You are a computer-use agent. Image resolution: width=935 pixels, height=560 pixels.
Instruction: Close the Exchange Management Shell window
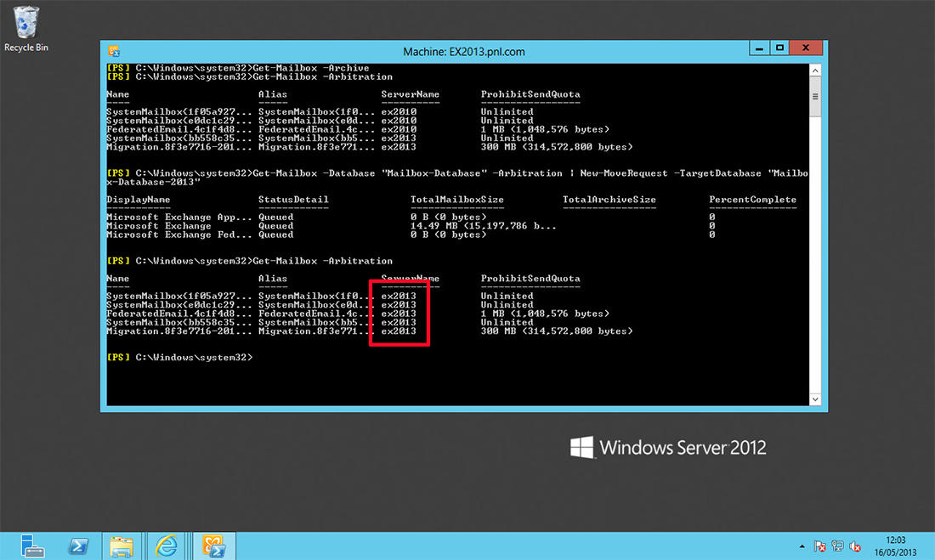806,48
